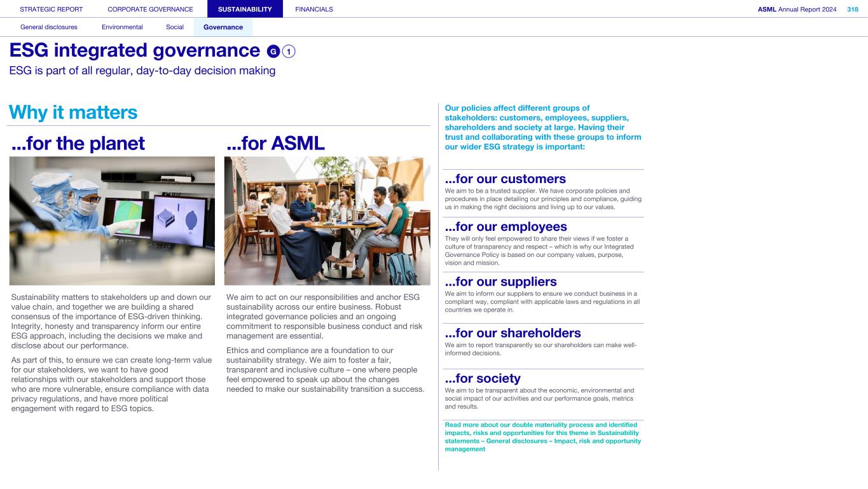Open the Strategic Report tab
The height and width of the screenshot is (489, 868).
click(x=52, y=9)
